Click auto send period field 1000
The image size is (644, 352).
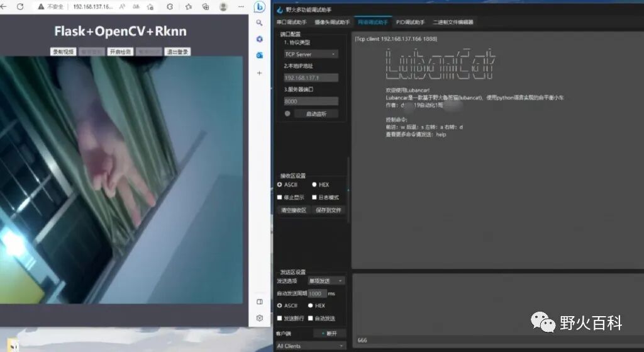[x=317, y=293]
